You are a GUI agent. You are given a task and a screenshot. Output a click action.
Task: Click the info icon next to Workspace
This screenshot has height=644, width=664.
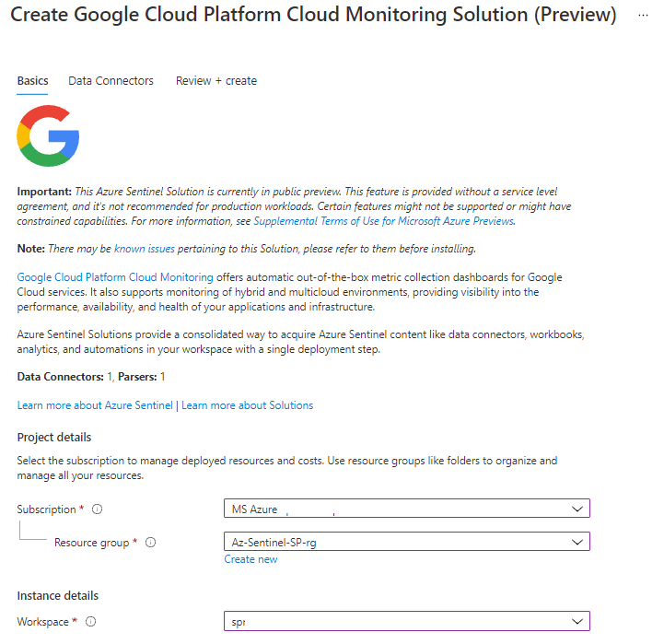[88, 622]
